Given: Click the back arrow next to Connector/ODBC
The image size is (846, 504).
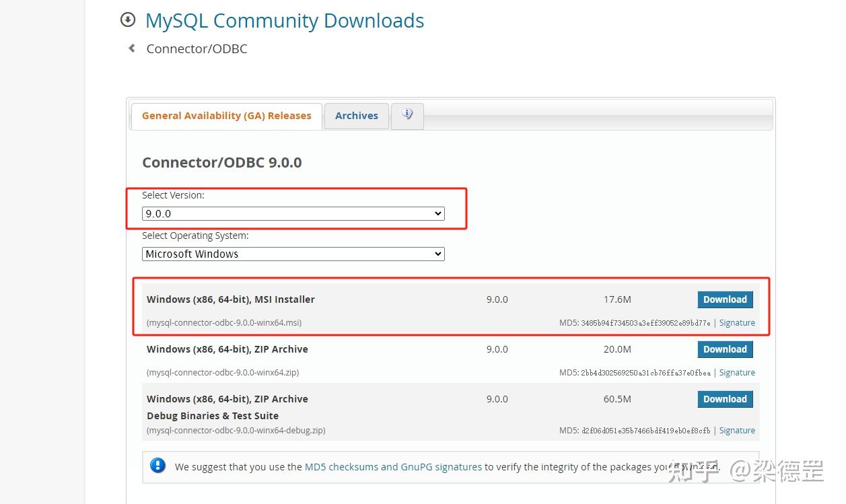Looking at the screenshot, I should click(x=132, y=48).
